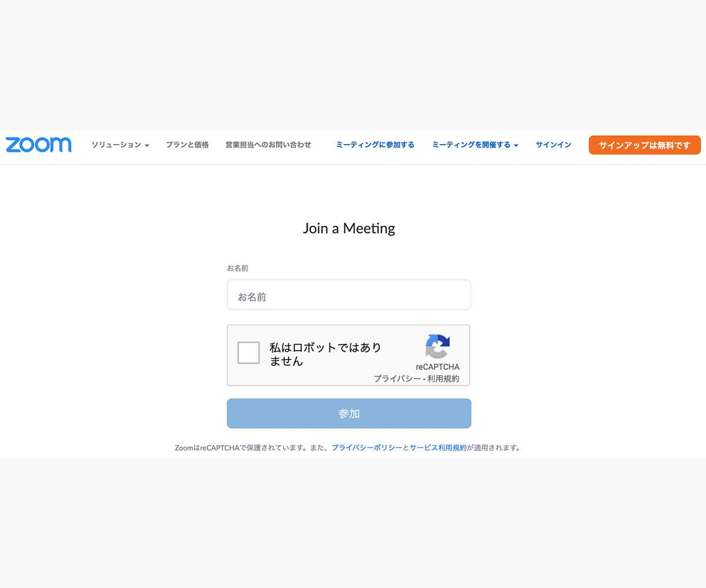Click the Join a Meeting heading
The height and width of the screenshot is (588, 706).
[x=349, y=228]
